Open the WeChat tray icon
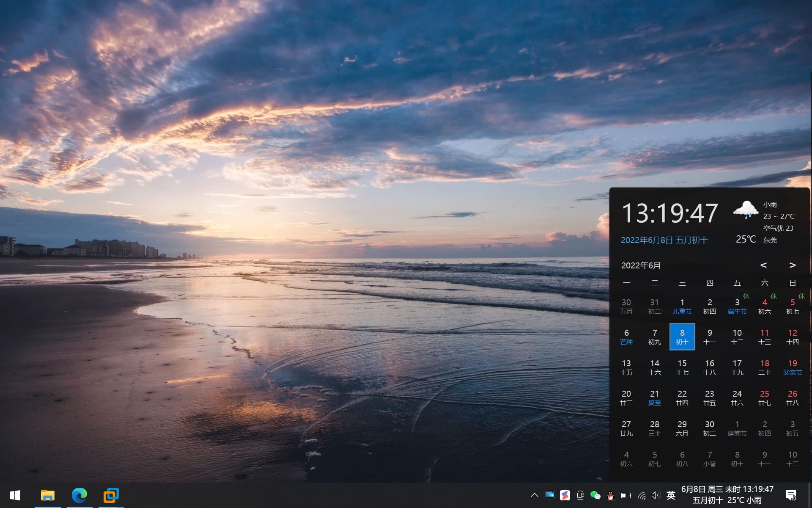 tap(595, 495)
